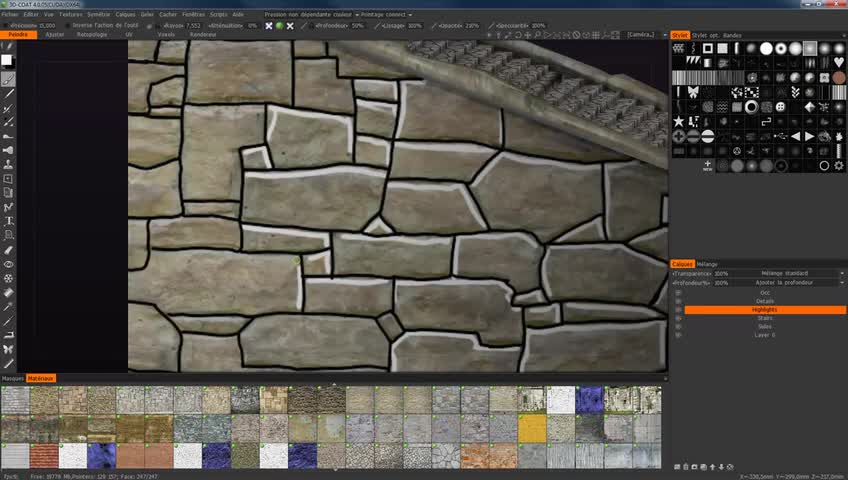The height and width of the screenshot is (480, 848).
Task: Move layer down with arrow icon
Action: click(721, 467)
